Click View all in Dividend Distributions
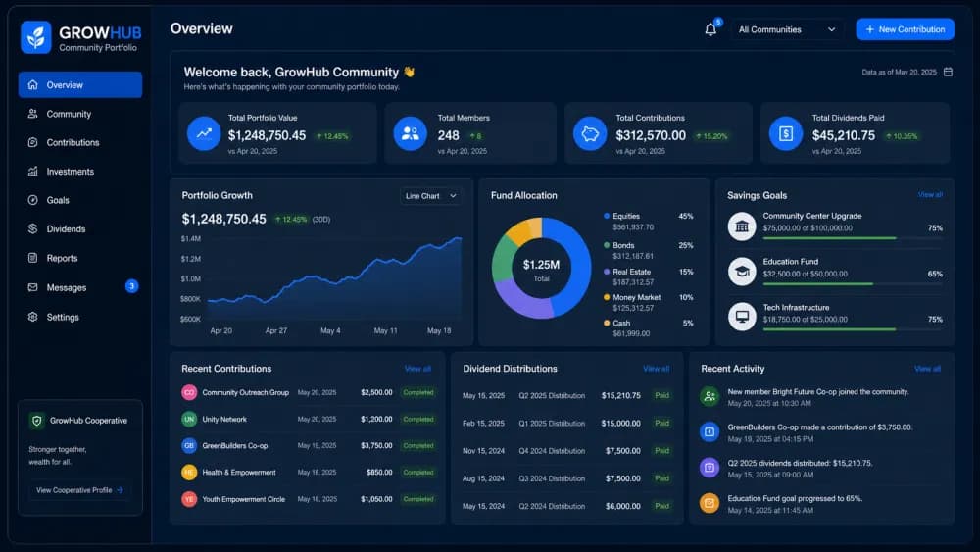Viewport: 980px width, 552px height. [x=657, y=369]
